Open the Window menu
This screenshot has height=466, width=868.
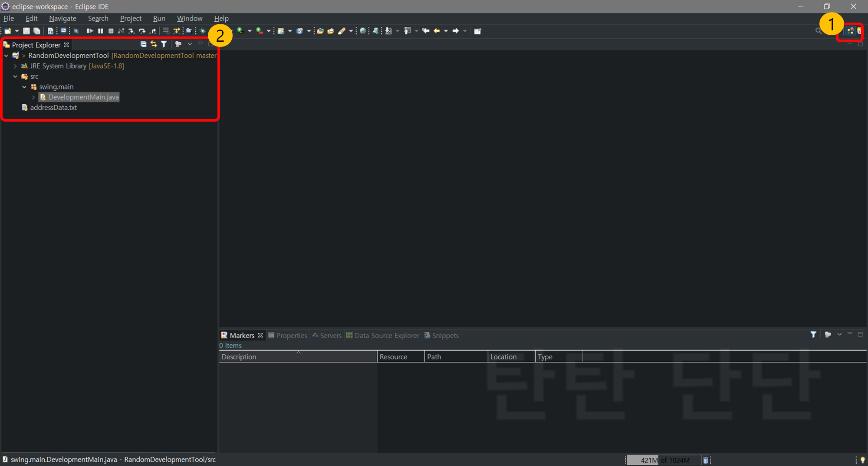tap(190, 18)
